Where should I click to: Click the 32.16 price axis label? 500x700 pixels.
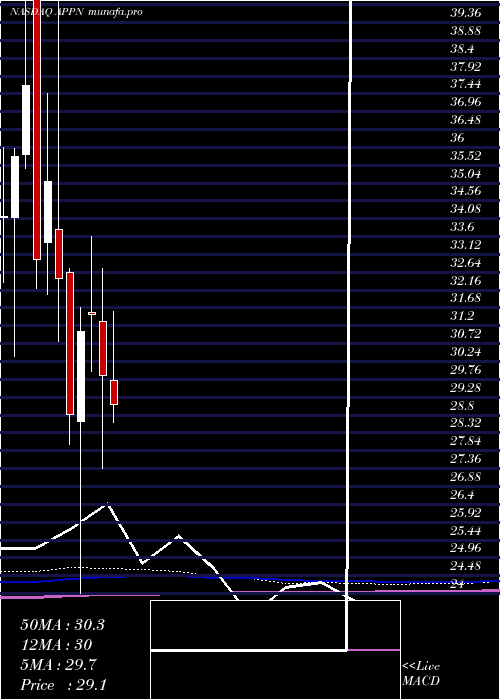[466, 280]
